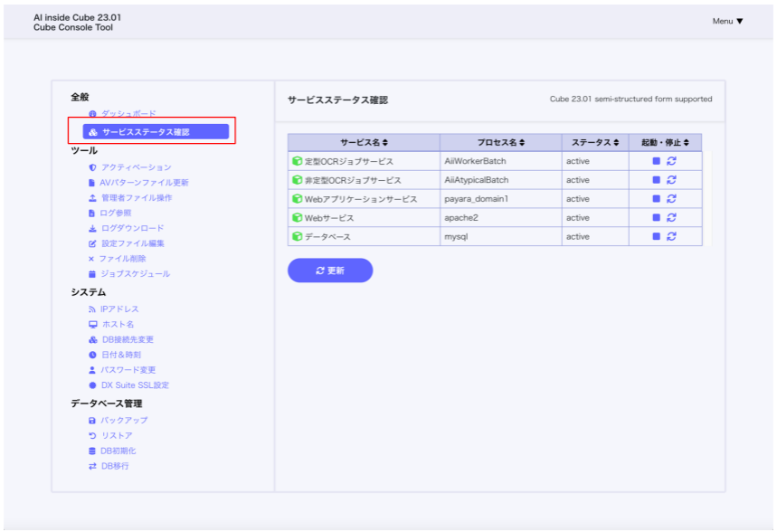Click restart icon for 非定型OCRジョブサービス
The image size is (777, 532).
(671, 180)
